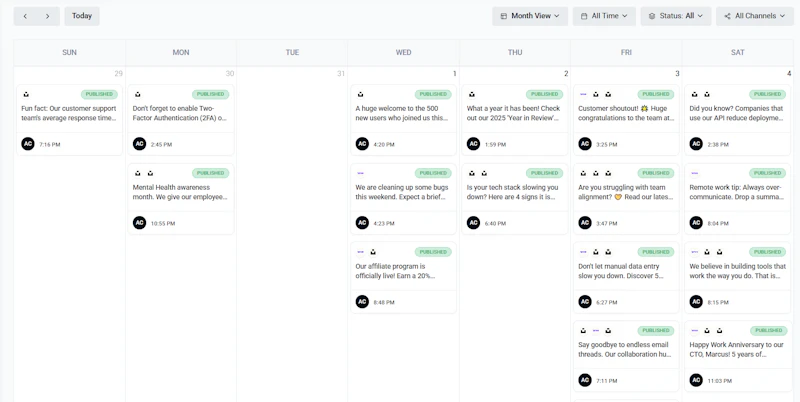This screenshot has height=402, width=800.
Task: Click AC avatar on 10:55 PM post
Action: click(139, 223)
